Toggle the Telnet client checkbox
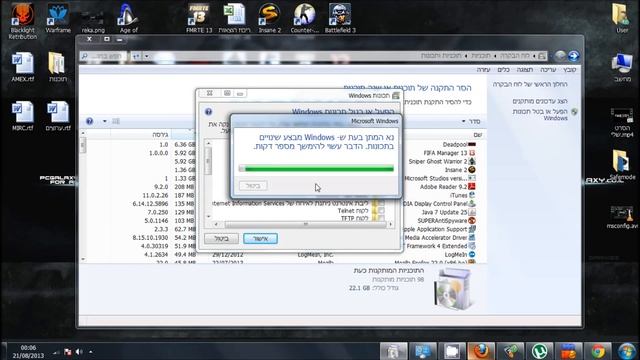 [x=381, y=211]
